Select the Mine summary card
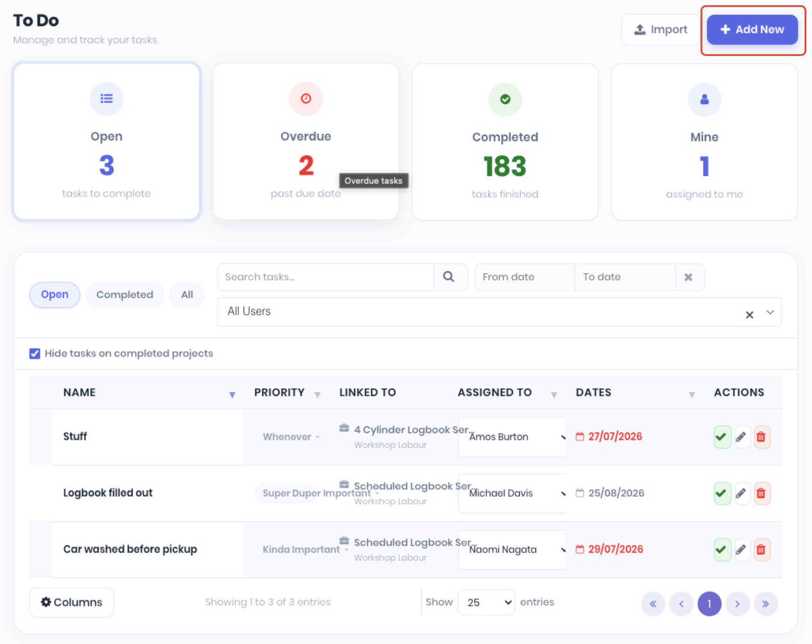Viewport: 812px width, 644px height. [704, 142]
